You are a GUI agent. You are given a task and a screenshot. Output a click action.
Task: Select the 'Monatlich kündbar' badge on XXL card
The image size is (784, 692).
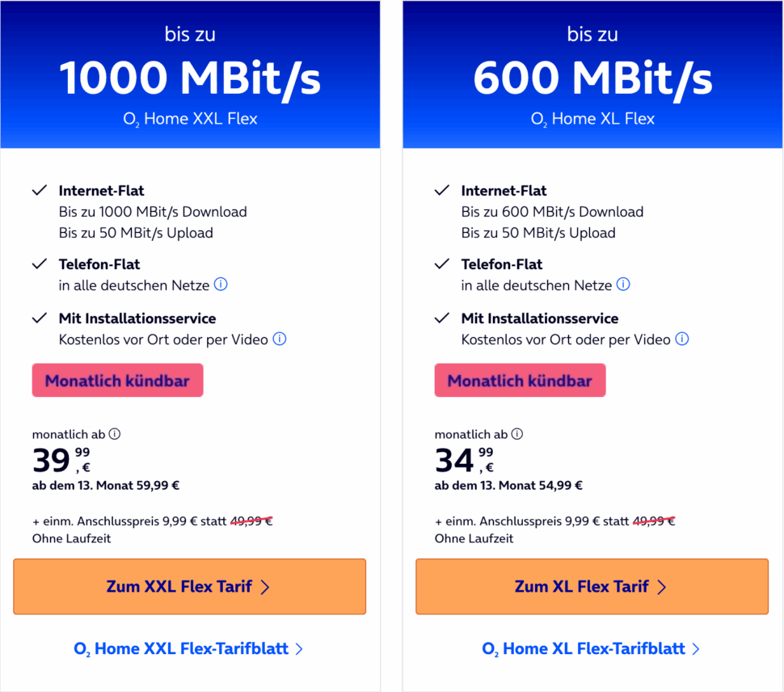pyautogui.click(x=117, y=380)
